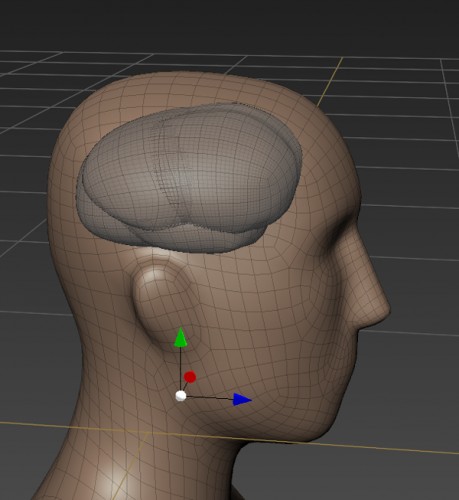459x500 pixels.
Task: Select the green vertical axis arrow
Action: (180, 338)
